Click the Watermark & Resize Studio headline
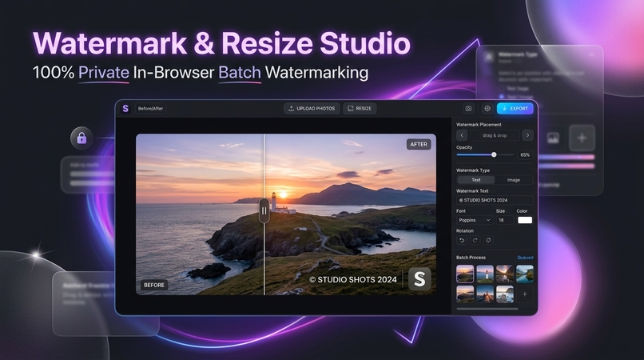Image resolution: width=644 pixels, height=360 pixels. pos(221,43)
